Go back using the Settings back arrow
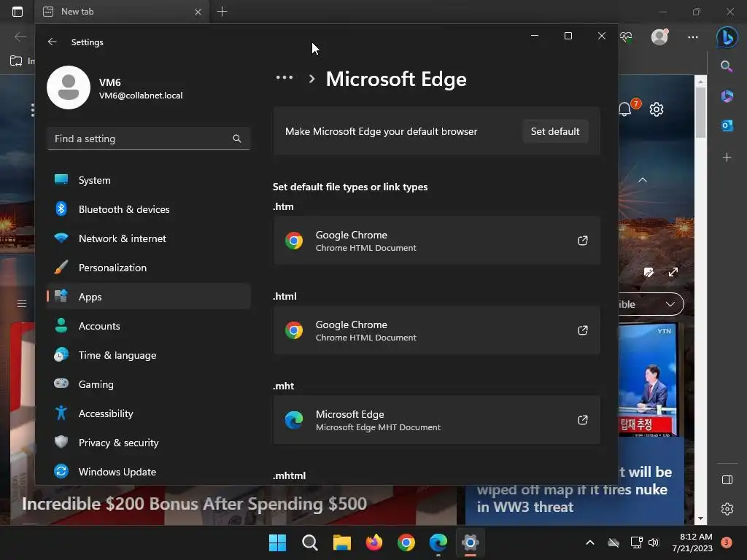The width and height of the screenshot is (747, 560). (52, 42)
